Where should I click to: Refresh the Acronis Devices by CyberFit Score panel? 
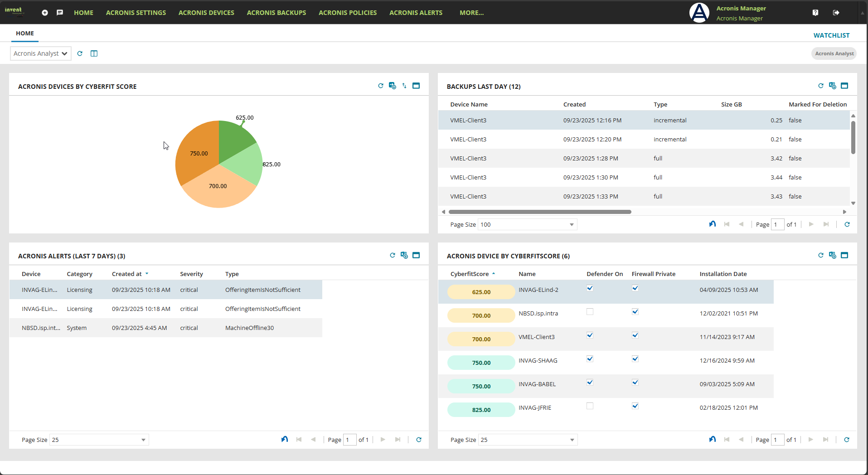(381, 86)
